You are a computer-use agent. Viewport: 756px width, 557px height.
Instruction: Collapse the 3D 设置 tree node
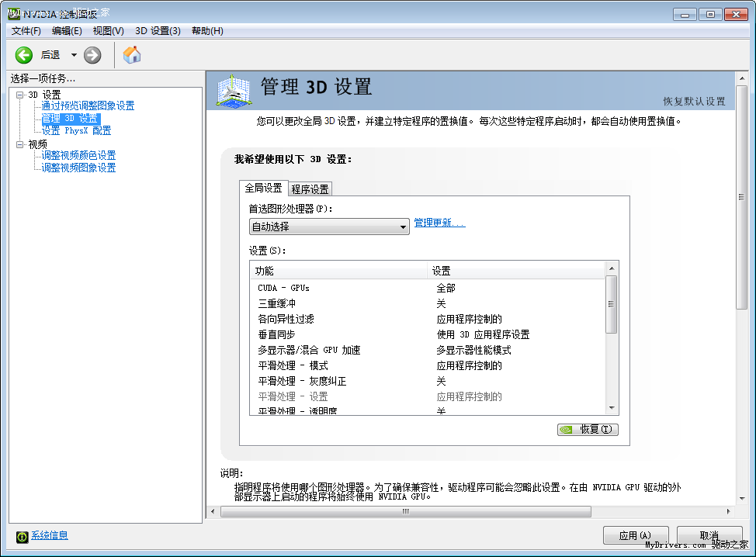click(20, 95)
